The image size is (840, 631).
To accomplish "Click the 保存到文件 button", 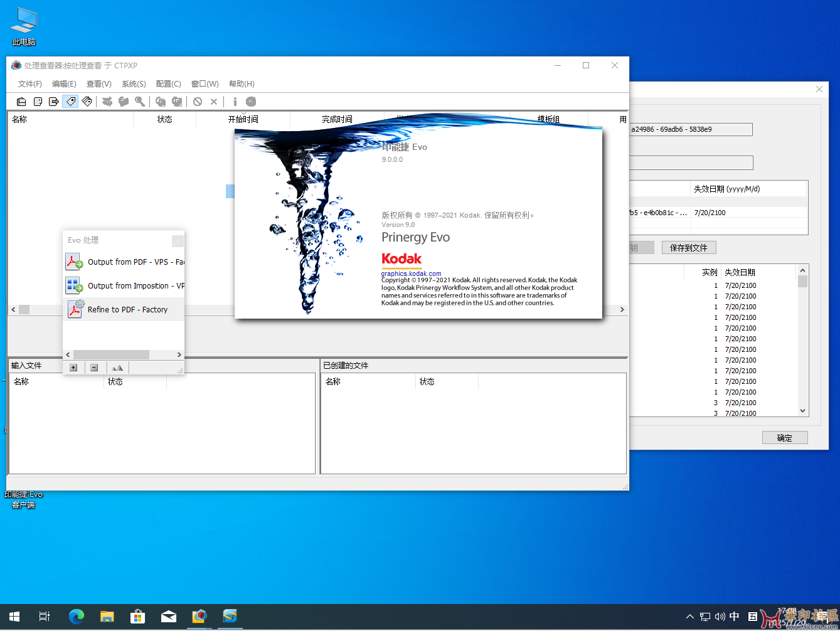I will click(x=688, y=248).
